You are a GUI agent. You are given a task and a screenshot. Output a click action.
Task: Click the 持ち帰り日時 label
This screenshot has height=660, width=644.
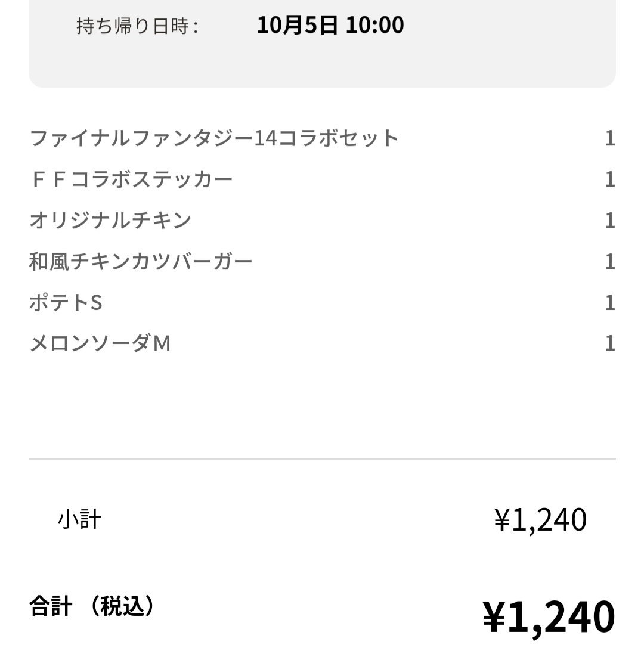[x=137, y=26]
